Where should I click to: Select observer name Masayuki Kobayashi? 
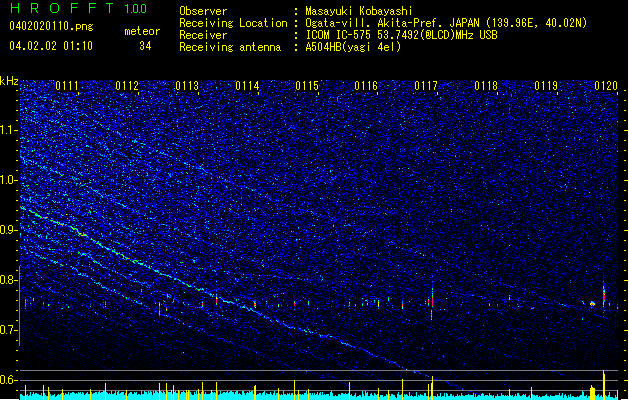pyautogui.click(x=358, y=11)
